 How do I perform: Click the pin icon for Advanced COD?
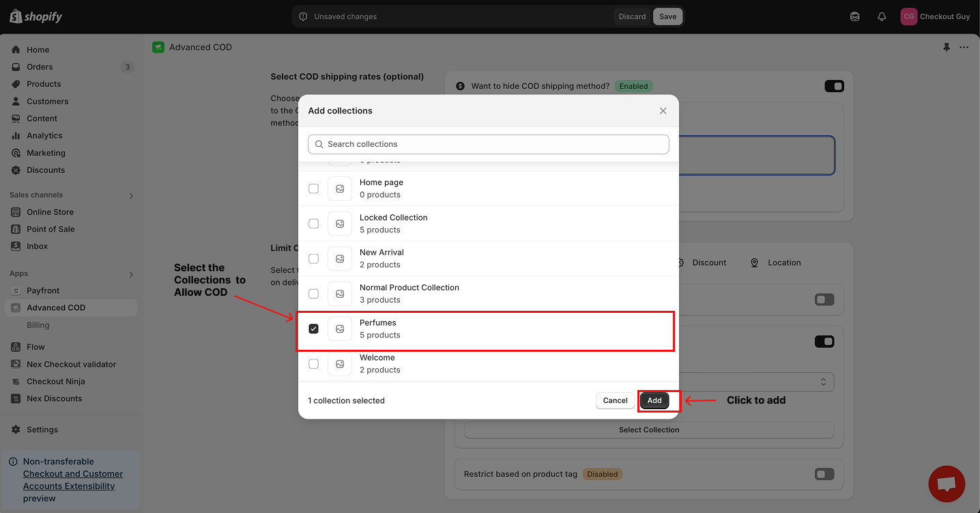click(x=946, y=47)
